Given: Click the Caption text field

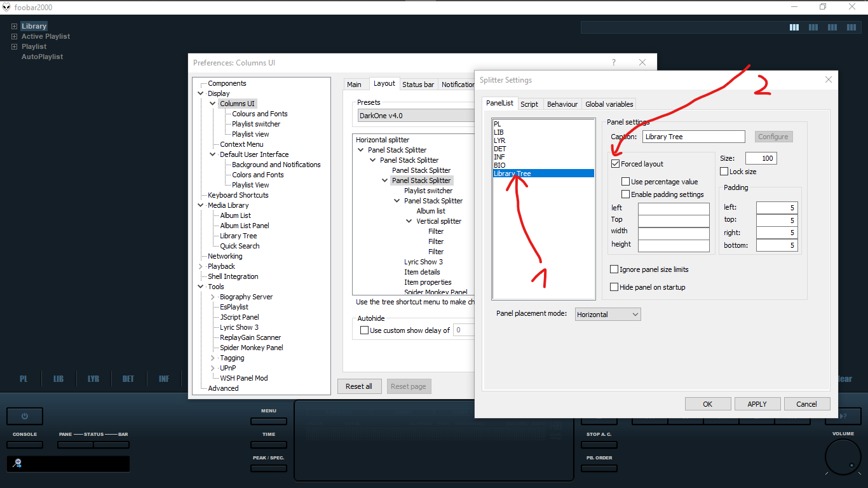Looking at the screenshot, I should (x=693, y=137).
